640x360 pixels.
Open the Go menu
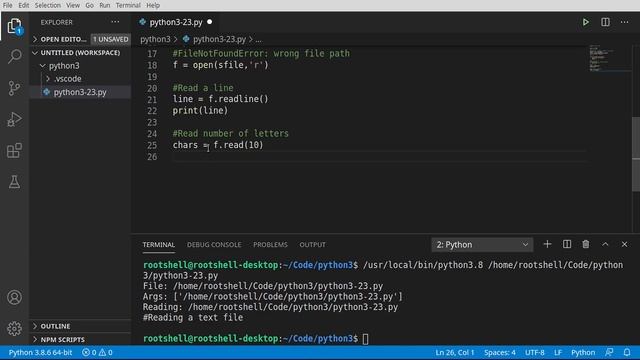89,5
